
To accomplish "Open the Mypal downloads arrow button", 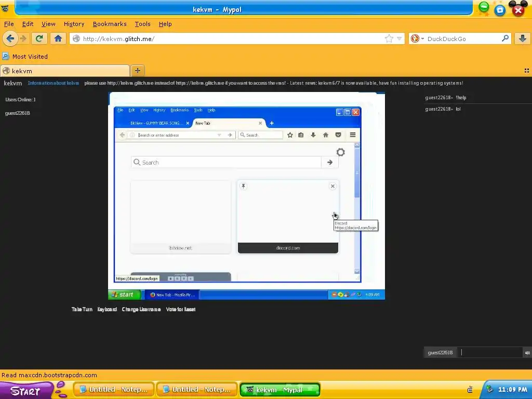I will click(x=523, y=38).
